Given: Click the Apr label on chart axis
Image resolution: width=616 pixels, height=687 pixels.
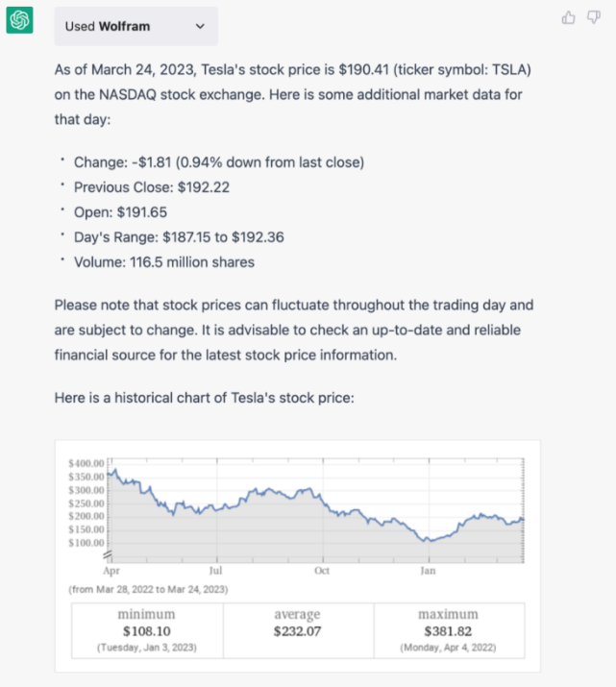Looking at the screenshot, I should [x=111, y=570].
